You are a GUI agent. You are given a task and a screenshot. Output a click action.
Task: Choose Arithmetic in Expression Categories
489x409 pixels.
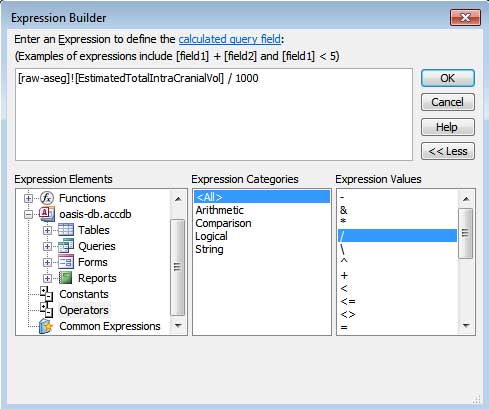pyautogui.click(x=219, y=210)
